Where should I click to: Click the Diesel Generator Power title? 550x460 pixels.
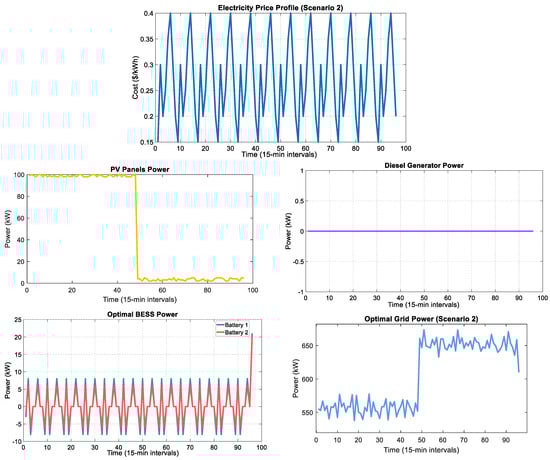point(424,165)
